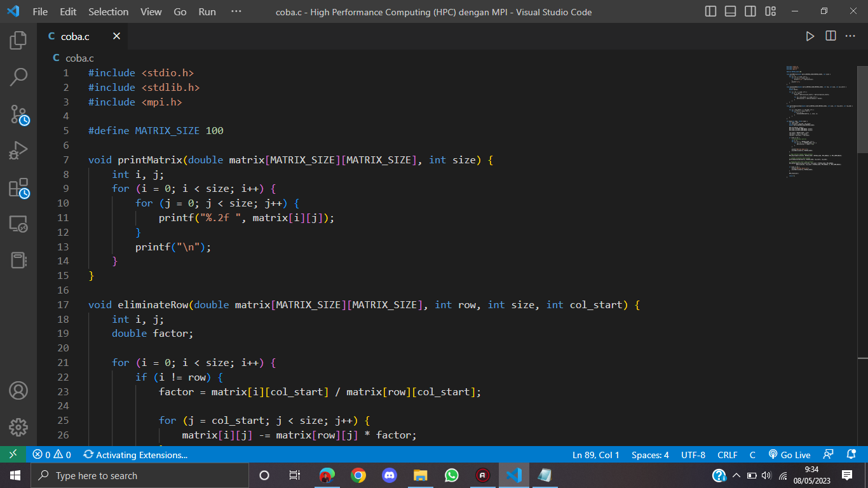This screenshot has width=868, height=488.
Task: Click the VS Code logo in title bar
Action: [x=13, y=11]
